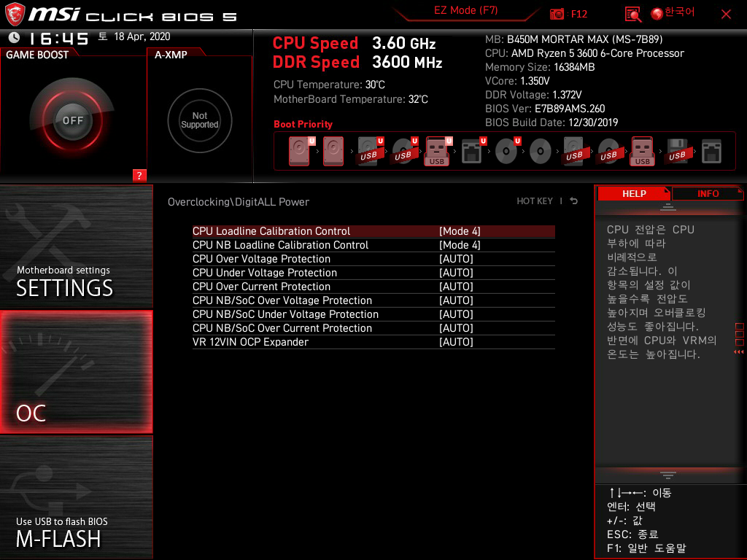
Task: Open CPU Loadline Calibration Control Mode 4 value
Action: pos(460,231)
